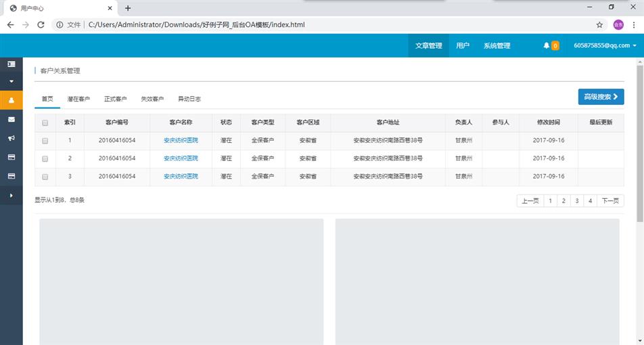Go to 下一页 in pagination
This screenshot has width=644, height=345.
pyautogui.click(x=610, y=201)
